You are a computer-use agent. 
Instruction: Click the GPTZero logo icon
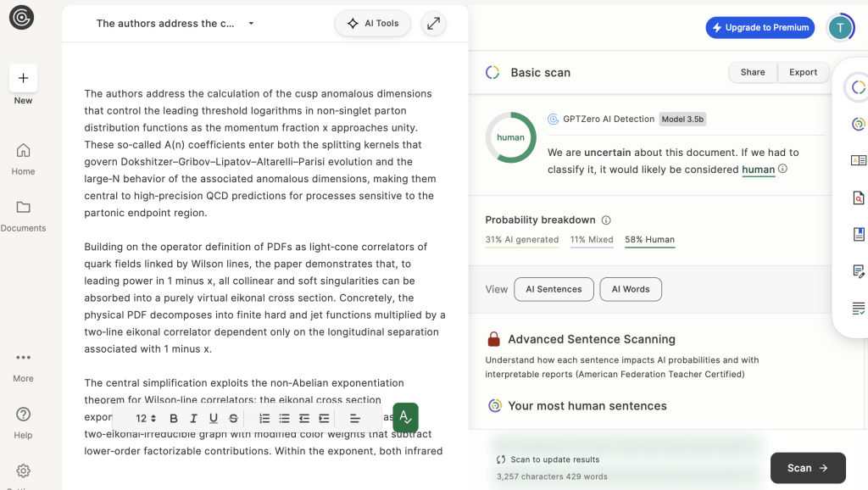point(21,17)
